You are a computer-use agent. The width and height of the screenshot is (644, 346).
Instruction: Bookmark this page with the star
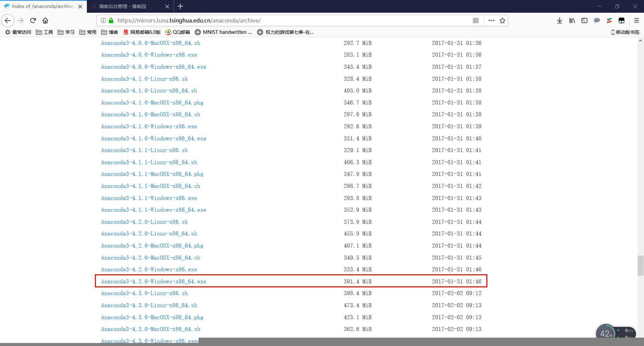point(502,20)
